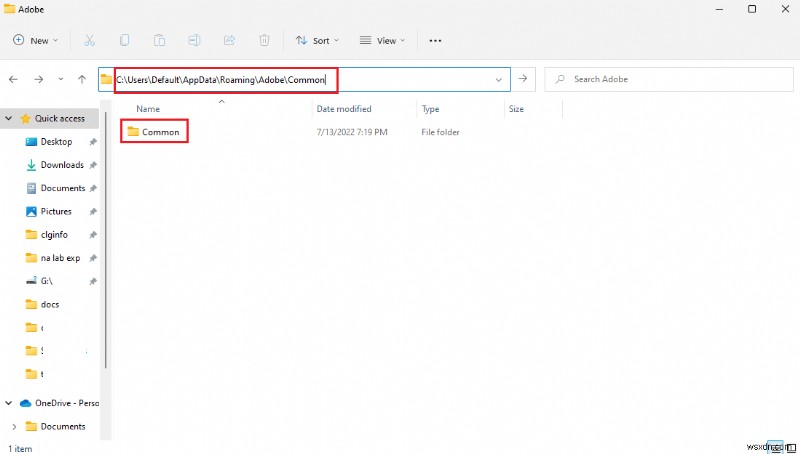Switch to details view in status bar
The image size is (800, 454).
775,447
